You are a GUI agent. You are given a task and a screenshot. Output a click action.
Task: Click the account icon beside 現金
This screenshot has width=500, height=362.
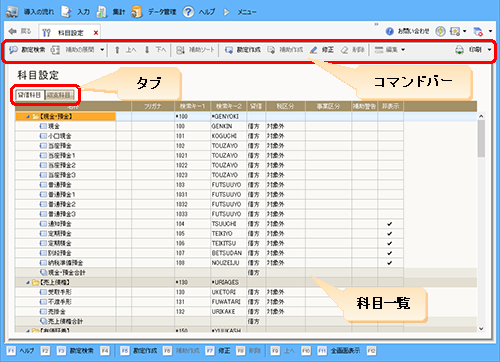point(43,126)
